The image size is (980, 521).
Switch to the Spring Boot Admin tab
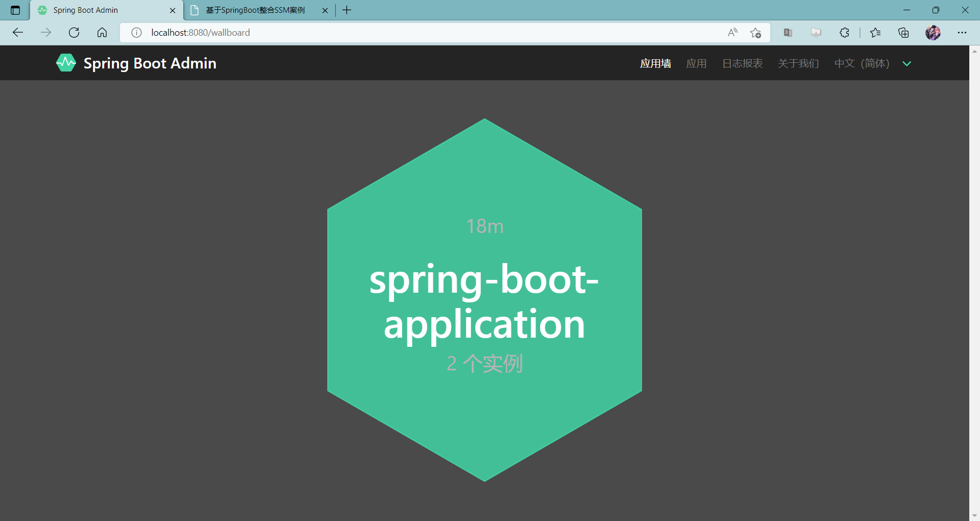click(106, 10)
